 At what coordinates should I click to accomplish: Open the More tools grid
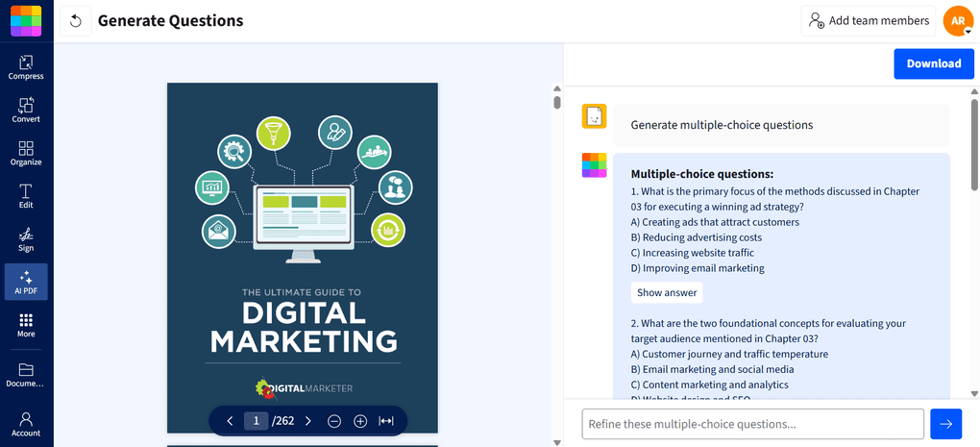[x=26, y=326]
